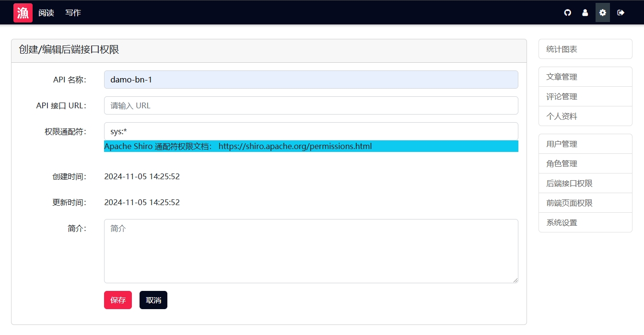Open the settings gear icon

point(603,13)
